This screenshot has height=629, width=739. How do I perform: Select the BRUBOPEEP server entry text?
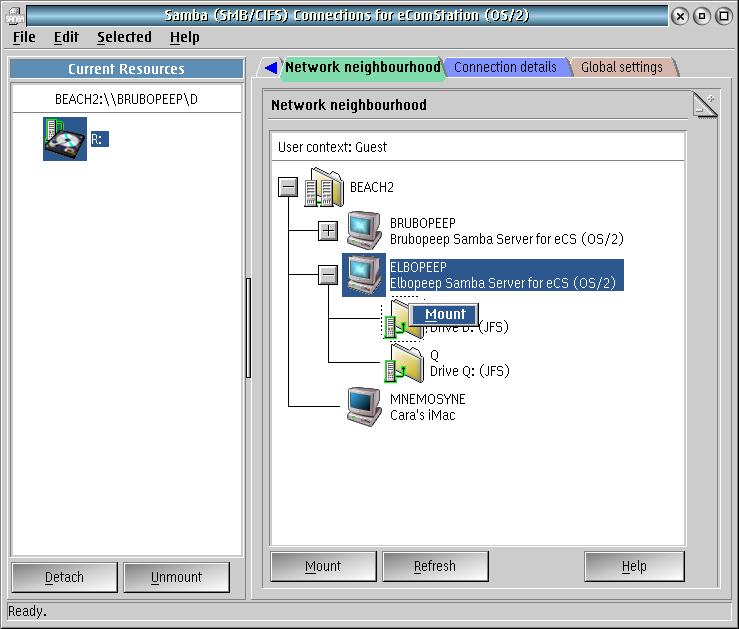[x=506, y=231]
